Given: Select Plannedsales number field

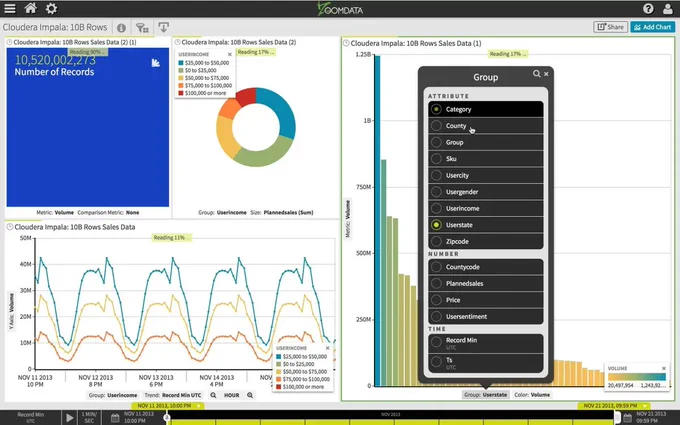Looking at the screenshot, I should pyautogui.click(x=485, y=283).
